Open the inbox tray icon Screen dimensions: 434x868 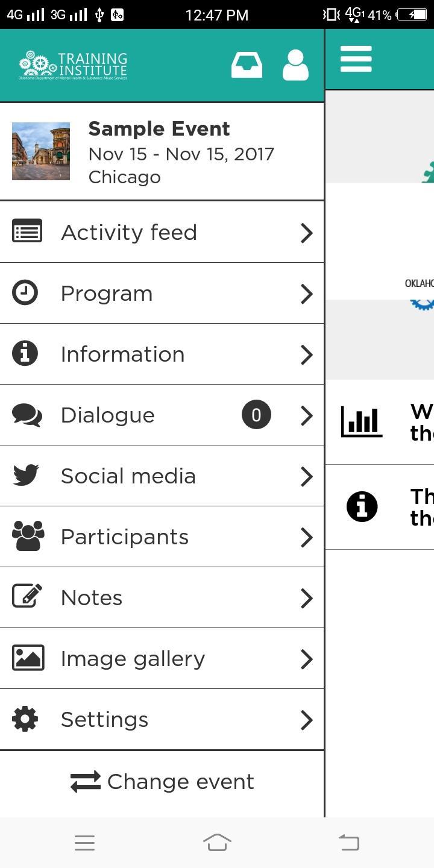pos(247,65)
